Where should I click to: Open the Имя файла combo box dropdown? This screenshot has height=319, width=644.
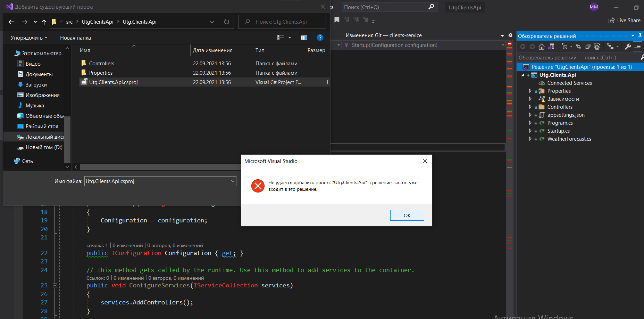pyautogui.click(x=233, y=181)
